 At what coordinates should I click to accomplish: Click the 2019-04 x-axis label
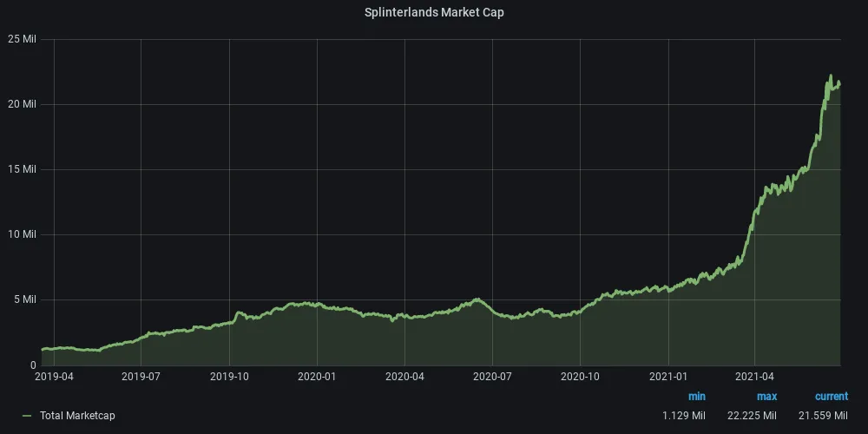pos(54,377)
